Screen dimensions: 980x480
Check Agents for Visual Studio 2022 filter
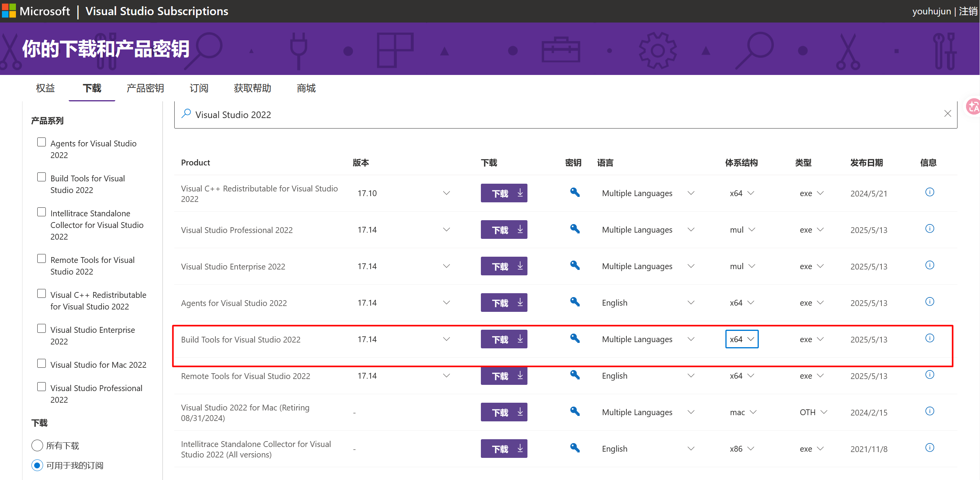pyautogui.click(x=42, y=142)
